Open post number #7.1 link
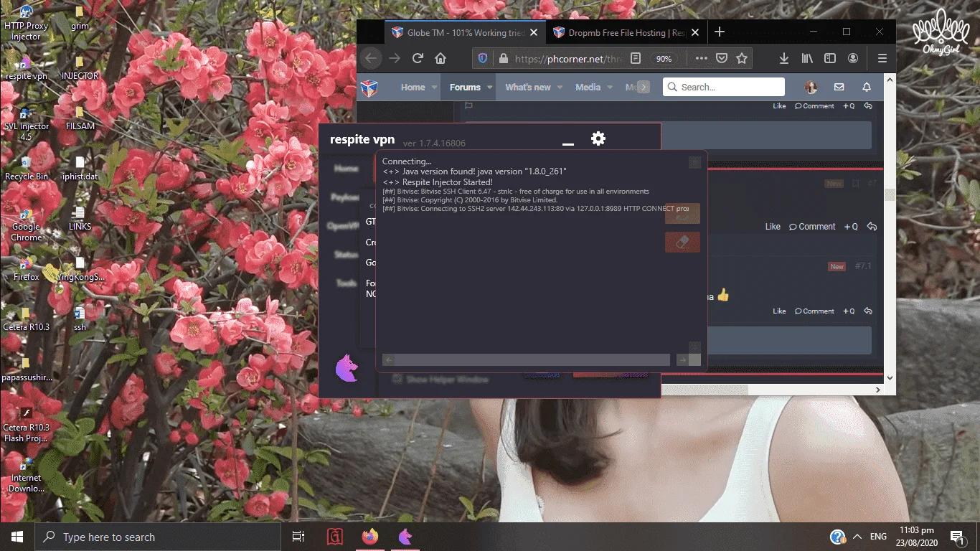This screenshot has width=980, height=551. 862,266
